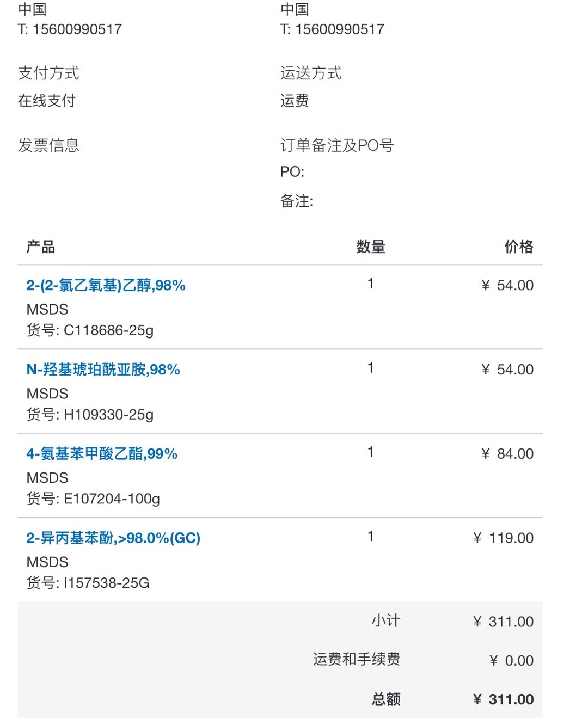Open the 2-(2-氯乙氧基)乙醇,98% product link
Viewport: 588px width, 725px height.
(x=106, y=285)
